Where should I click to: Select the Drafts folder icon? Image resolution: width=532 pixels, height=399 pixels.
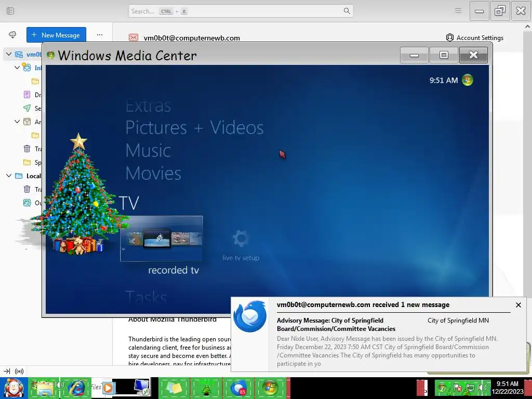pyautogui.click(x=27, y=95)
